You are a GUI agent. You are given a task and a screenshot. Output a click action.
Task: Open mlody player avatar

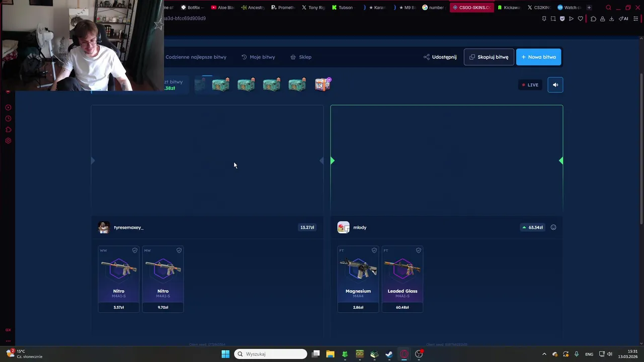pyautogui.click(x=343, y=227)
